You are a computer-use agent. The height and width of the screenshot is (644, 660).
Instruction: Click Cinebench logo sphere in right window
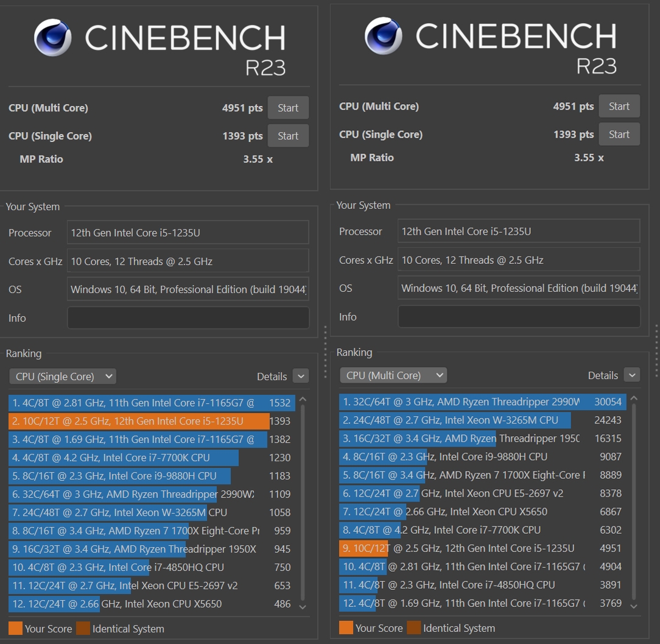[383, 36]
